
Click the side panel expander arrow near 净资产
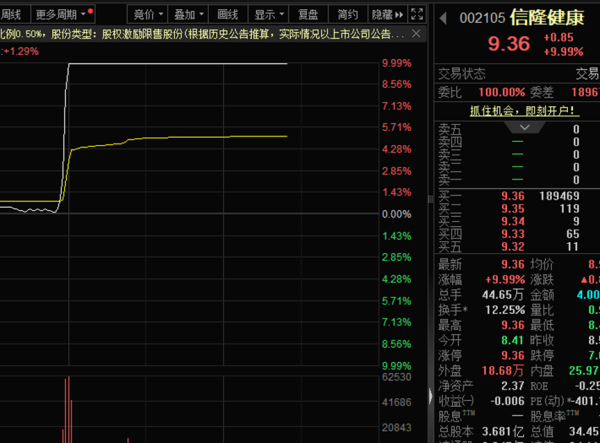tap(430, 396)
